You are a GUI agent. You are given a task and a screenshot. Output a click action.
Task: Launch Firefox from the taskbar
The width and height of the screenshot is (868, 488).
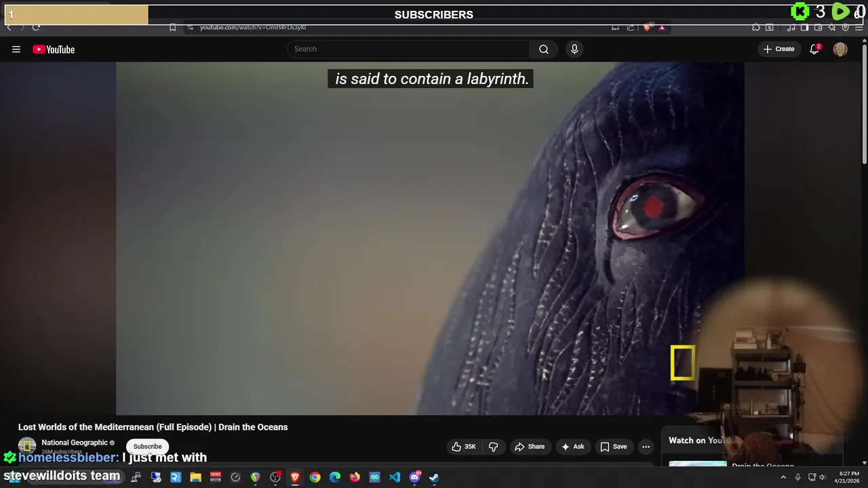(355, 477)
